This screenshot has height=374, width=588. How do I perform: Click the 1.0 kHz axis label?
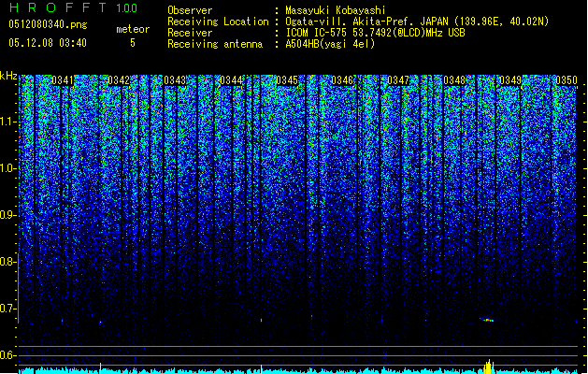click(8, 168)
